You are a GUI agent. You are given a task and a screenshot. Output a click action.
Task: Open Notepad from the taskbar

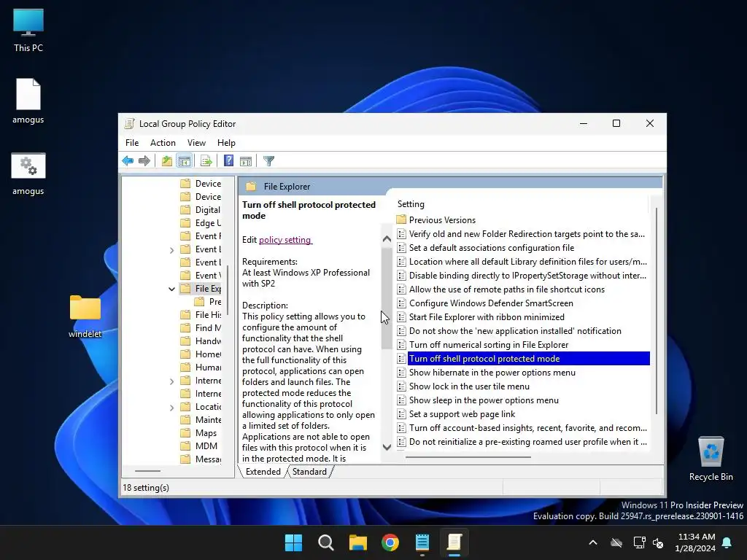[x=422, y=542]
